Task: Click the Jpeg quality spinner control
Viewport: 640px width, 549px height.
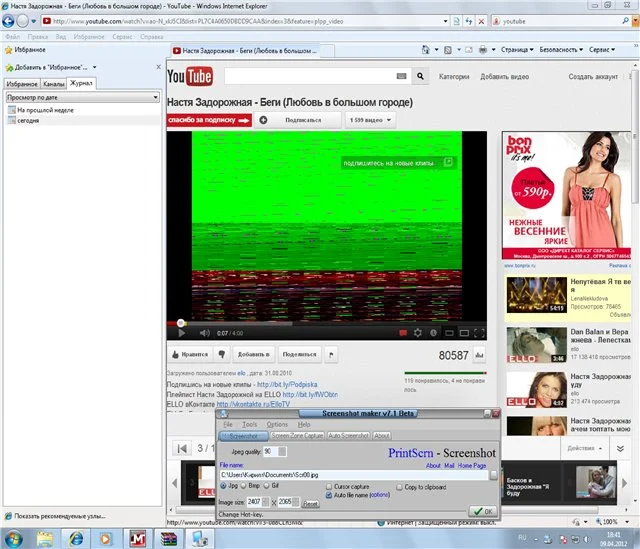Action: click(x=282, y=451)
